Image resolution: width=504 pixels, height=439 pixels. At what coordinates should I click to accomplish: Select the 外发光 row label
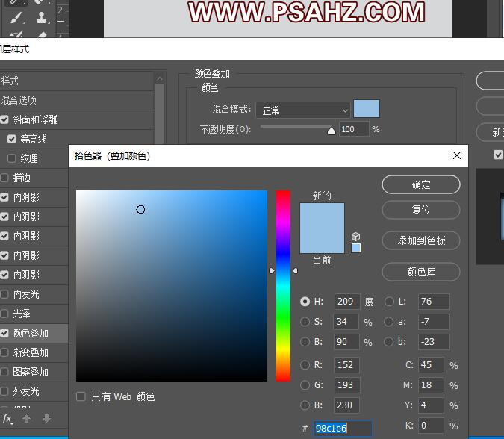click(x=26, y=391)
